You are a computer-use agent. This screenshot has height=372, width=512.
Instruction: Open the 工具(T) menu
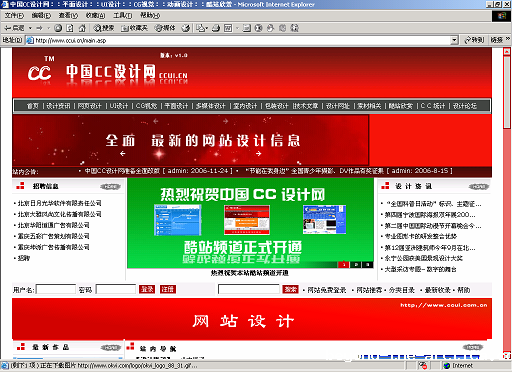click(x=122, y=15)
